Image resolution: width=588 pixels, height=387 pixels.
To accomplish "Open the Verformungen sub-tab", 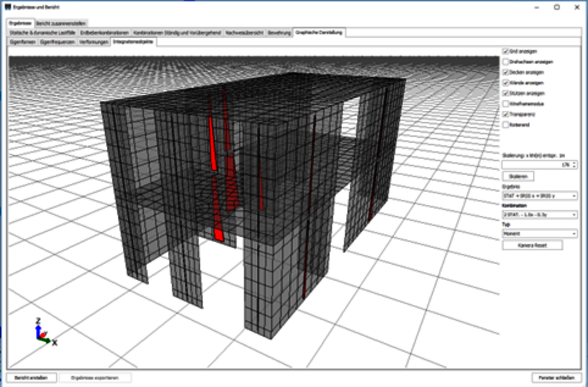I will point(94,42).
